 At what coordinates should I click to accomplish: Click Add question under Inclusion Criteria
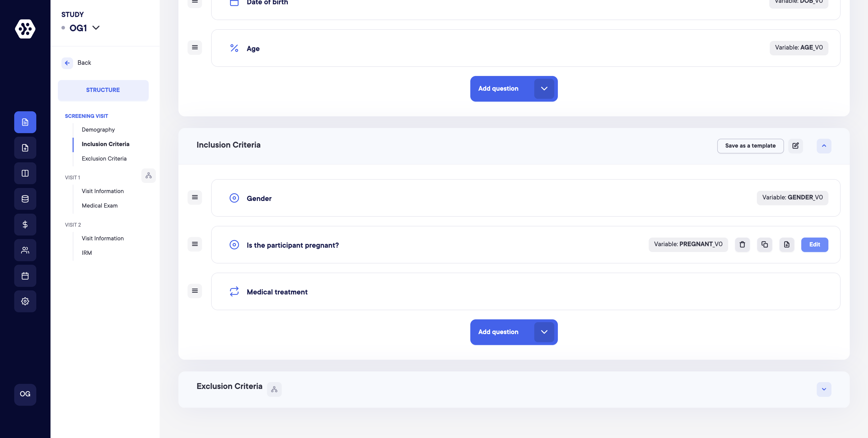coord(498,332)
